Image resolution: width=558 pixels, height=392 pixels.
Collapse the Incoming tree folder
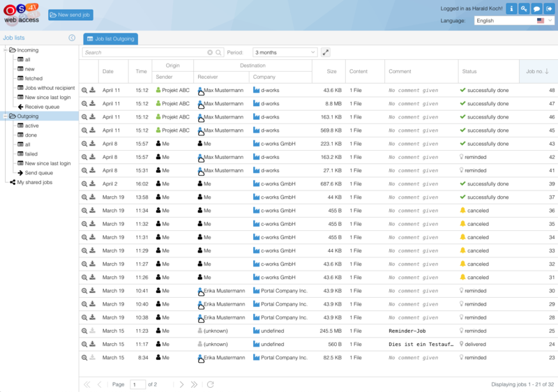(6, 50)
